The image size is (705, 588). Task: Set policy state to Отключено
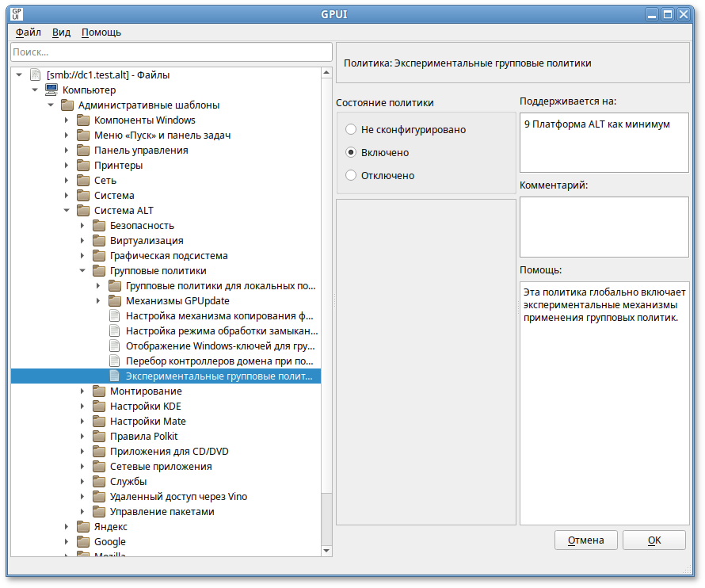tap(351, 175)
